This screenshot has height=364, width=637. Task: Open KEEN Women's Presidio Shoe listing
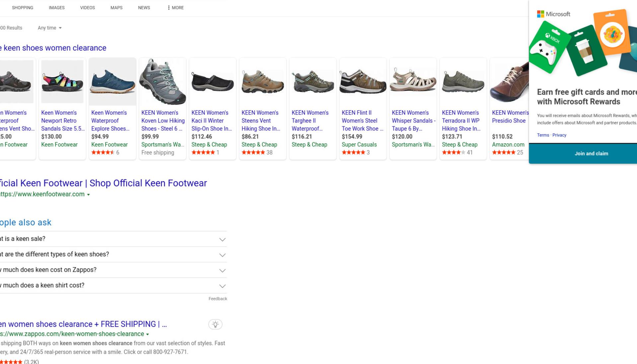tap(510, 117)
